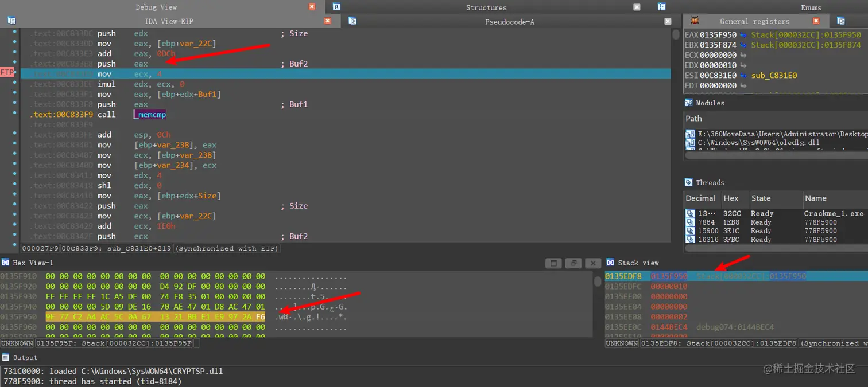Image resolution: width=868 pixels, height=387 pixels.
Task: Select the mov ecx, 4 instruction line
Action: (346, 73)
